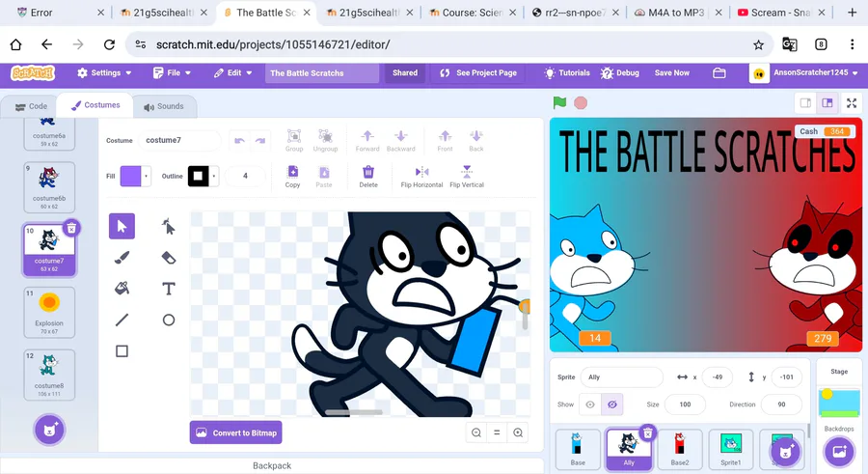This screenshot has width=868, height=474.
Task: Click the outline width field showing 4
Action: tap(245, 176)
